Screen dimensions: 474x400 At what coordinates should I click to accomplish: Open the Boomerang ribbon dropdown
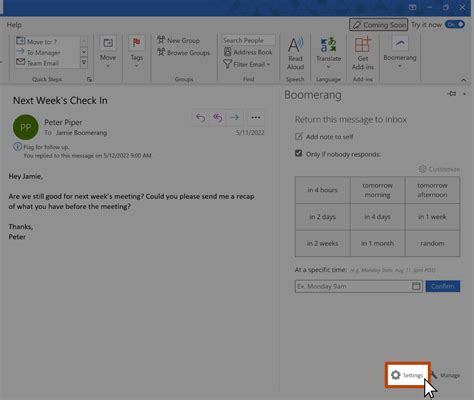tap(400, 53)
